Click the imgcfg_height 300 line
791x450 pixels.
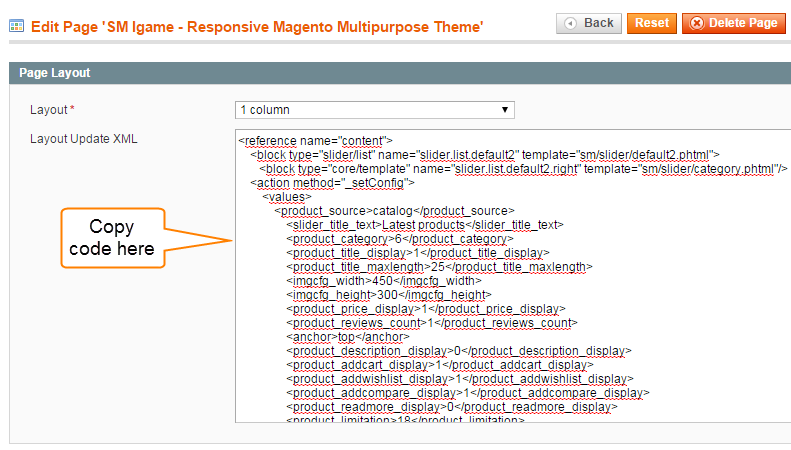pyautogui.click(x=388, y=295)
